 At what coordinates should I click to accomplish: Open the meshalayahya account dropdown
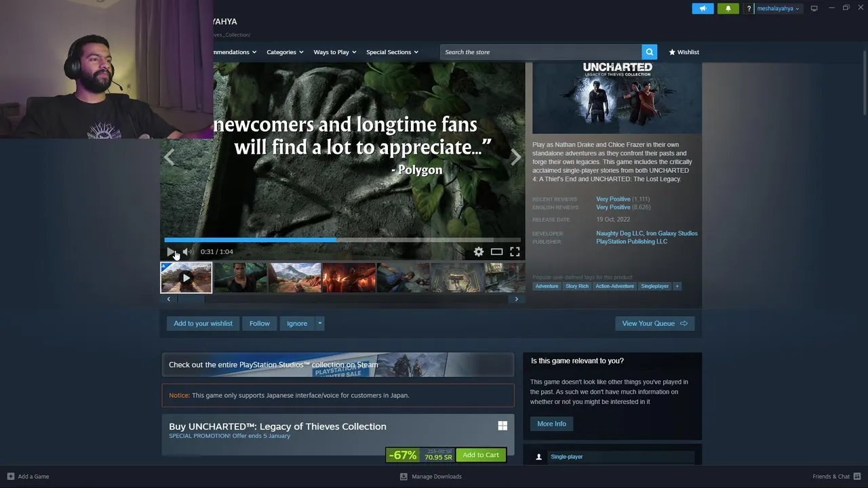coord(778,9)
